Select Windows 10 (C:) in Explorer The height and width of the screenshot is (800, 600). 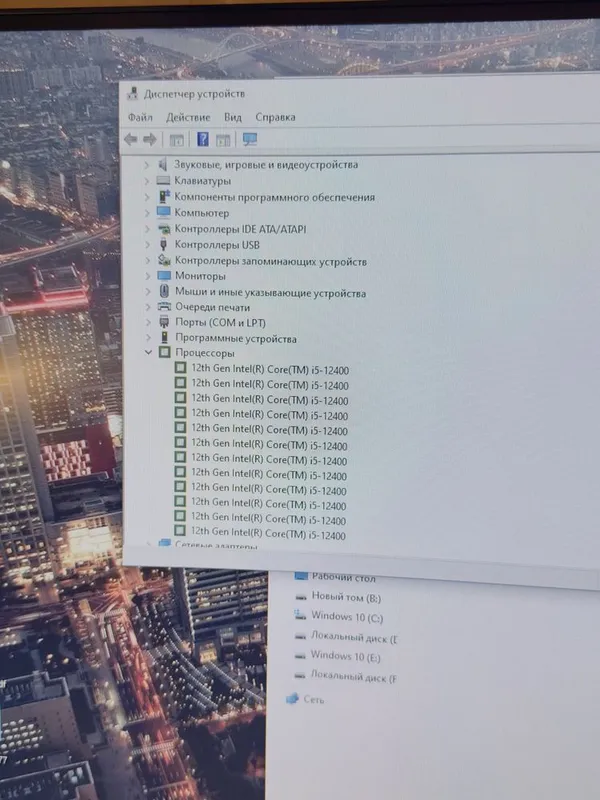347,616
